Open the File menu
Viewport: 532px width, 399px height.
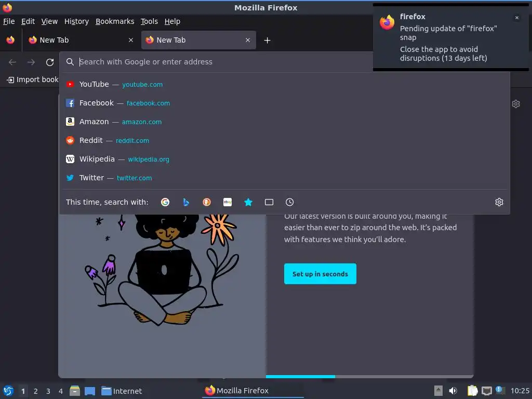click(x=9, y=21)
